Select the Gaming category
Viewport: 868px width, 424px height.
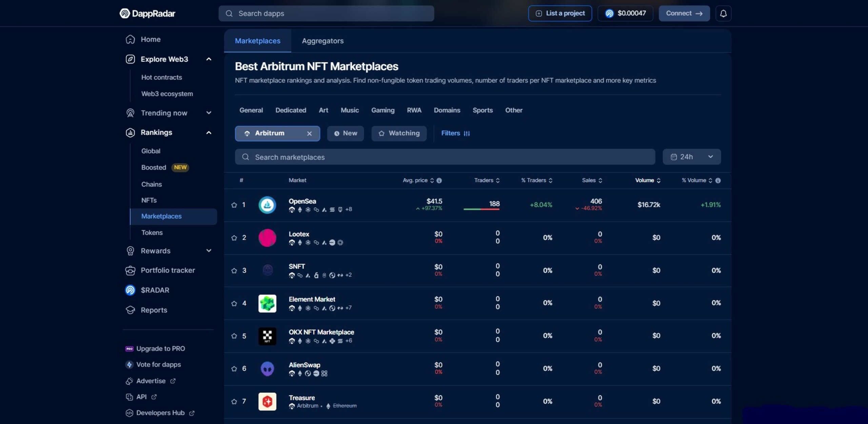click(383, 110)
